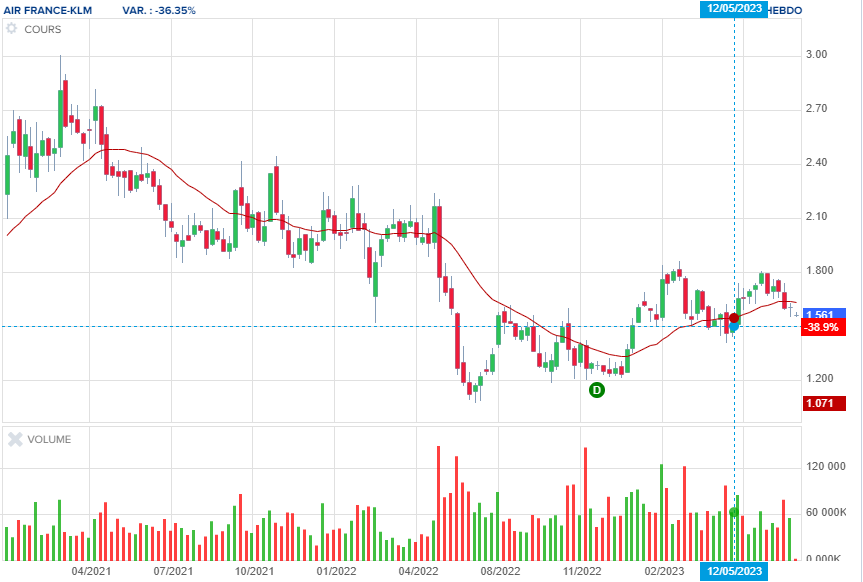Image resolution: width=863 pixels, height=582 pixels.
Task: Click the 02/2023 date on the time axis
Action: 663,571
